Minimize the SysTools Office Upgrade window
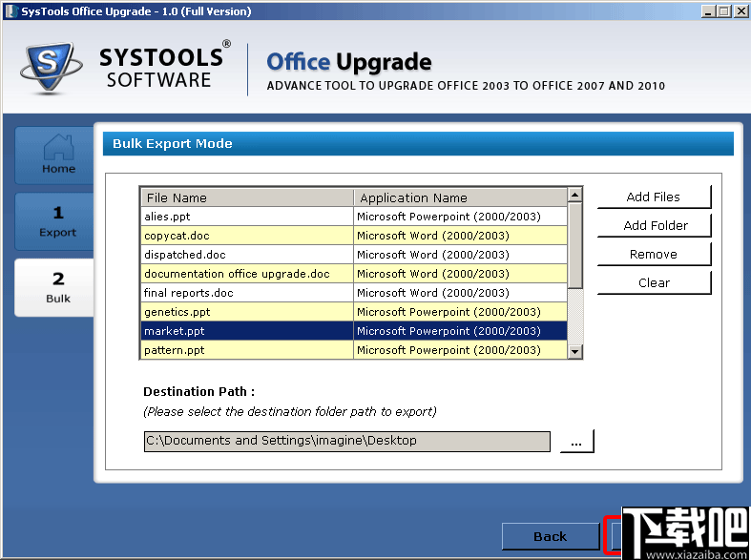The width and height of the screenshot is (751, 560). (708, 11)
